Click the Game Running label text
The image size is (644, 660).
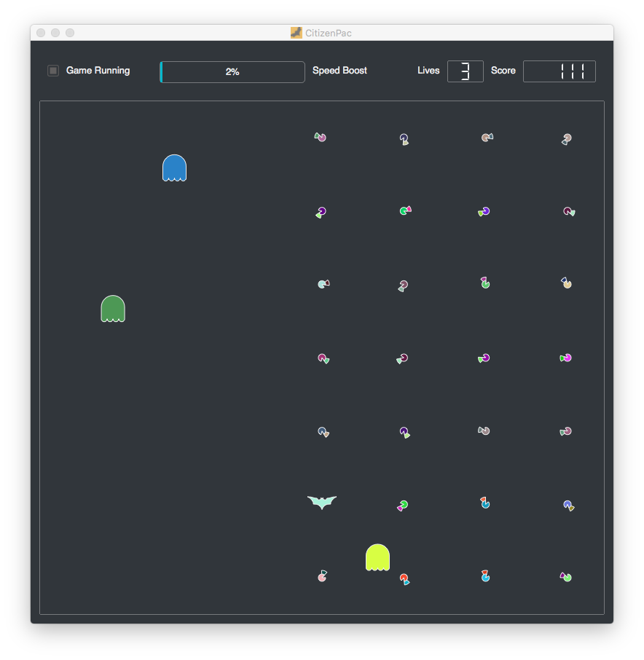pyautogui.click(x=98, y=71)
